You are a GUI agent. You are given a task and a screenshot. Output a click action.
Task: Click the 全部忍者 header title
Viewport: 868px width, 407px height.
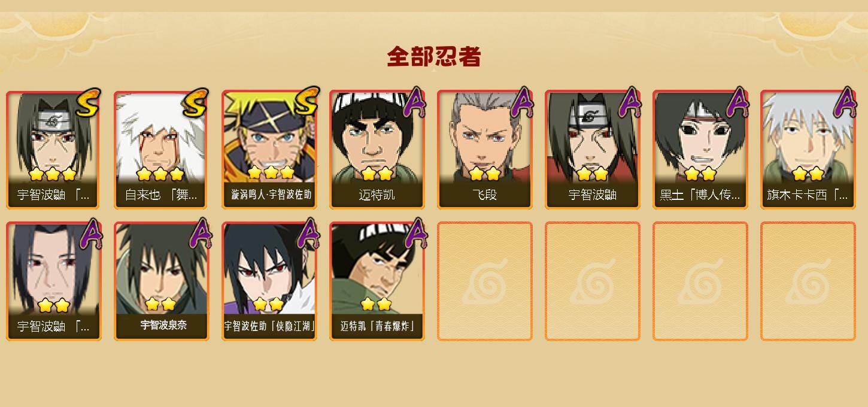tap(434, 57)
